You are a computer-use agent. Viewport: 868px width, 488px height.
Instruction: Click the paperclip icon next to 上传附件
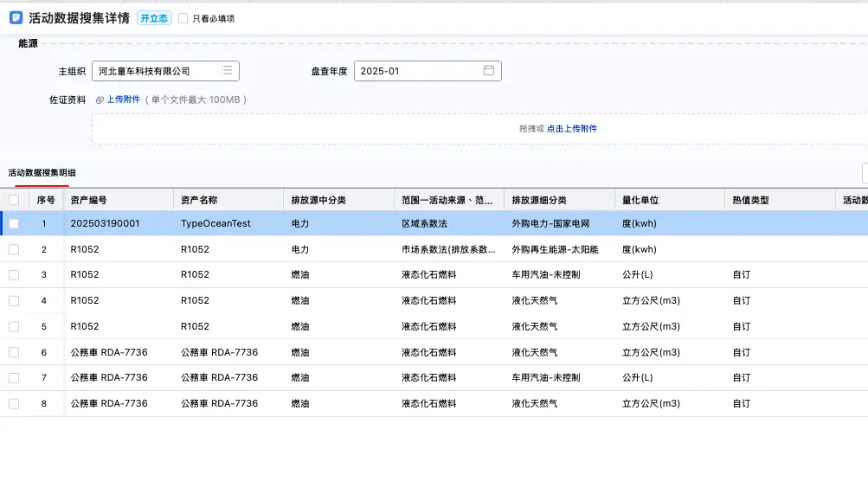point(100,100)
